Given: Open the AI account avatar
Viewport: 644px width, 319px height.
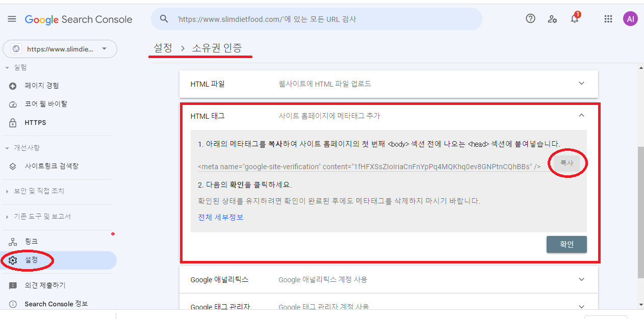Looking at the screenshot, I should 630,19.
